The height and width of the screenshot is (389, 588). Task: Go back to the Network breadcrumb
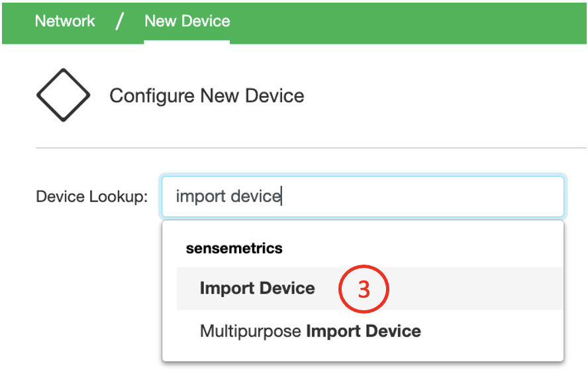(65, 21)
